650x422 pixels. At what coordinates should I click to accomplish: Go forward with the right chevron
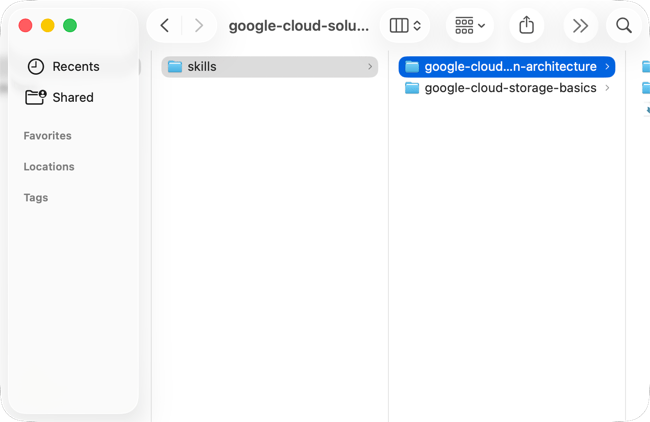point(199,26)
